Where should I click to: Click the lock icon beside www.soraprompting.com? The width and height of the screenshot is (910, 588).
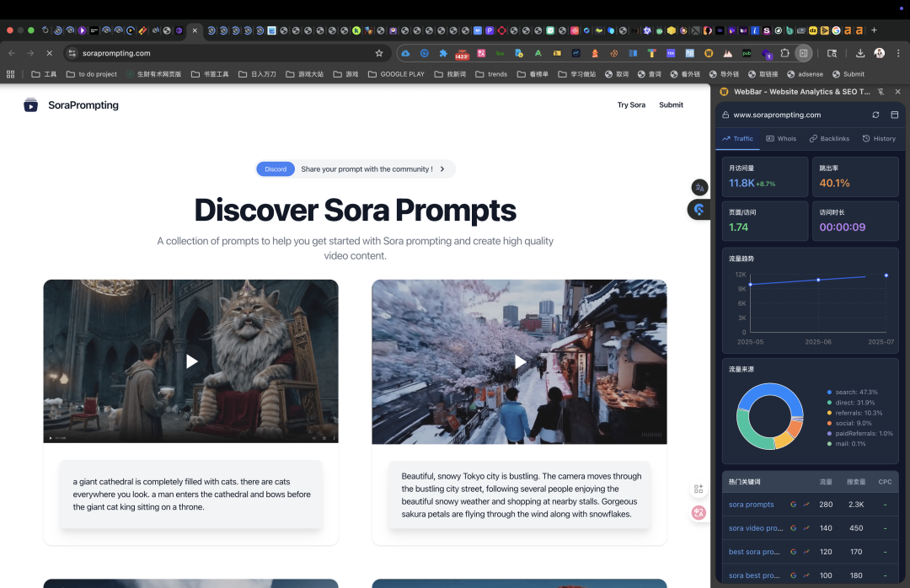(x=725, y=115)
